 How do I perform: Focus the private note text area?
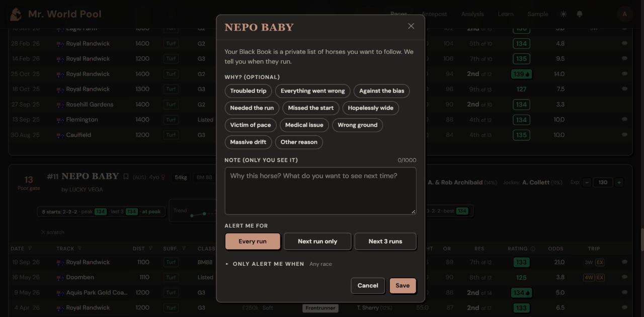click(320, 191)
